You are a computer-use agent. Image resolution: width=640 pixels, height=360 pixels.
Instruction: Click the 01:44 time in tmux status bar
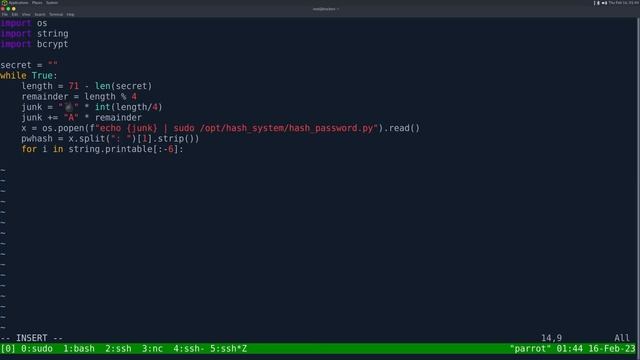point(569,349)
